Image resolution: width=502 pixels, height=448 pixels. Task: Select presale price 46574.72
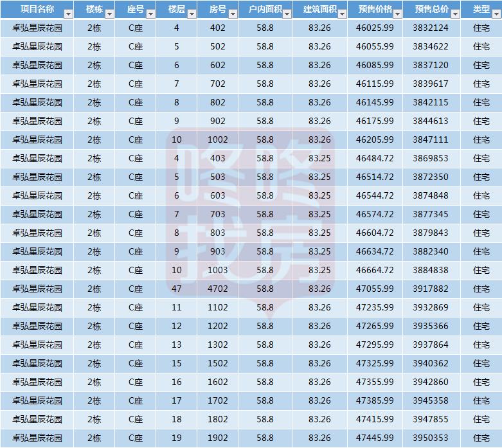375,214
